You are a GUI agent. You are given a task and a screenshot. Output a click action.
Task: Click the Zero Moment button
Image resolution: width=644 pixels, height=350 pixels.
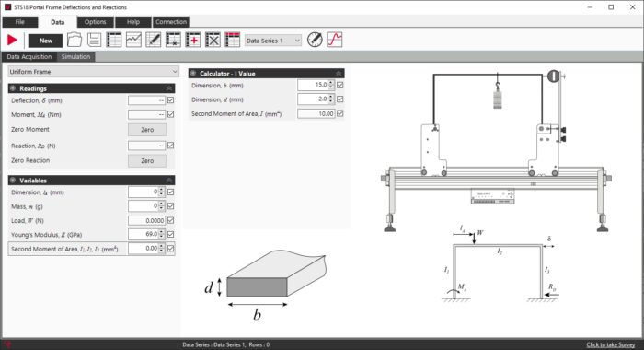[147, 130]
